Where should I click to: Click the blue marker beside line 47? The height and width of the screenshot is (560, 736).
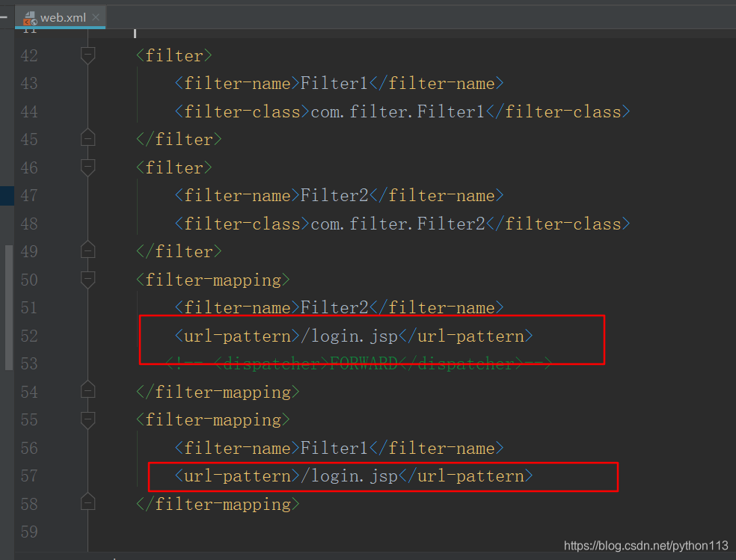[7, 196]
